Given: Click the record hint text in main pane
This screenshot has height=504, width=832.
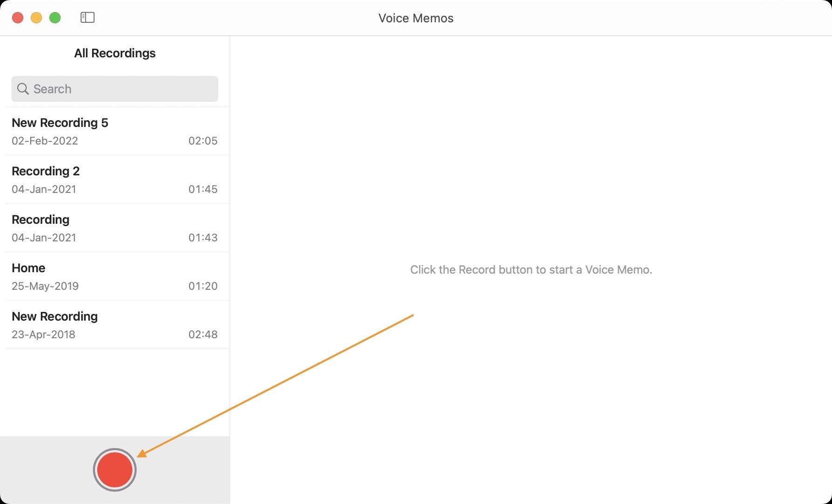Looking at the screenshot, I should pos(531,270).
